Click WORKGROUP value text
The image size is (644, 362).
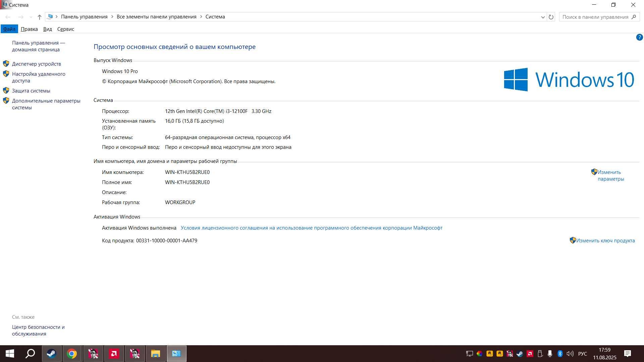click(x=180, y=202)
